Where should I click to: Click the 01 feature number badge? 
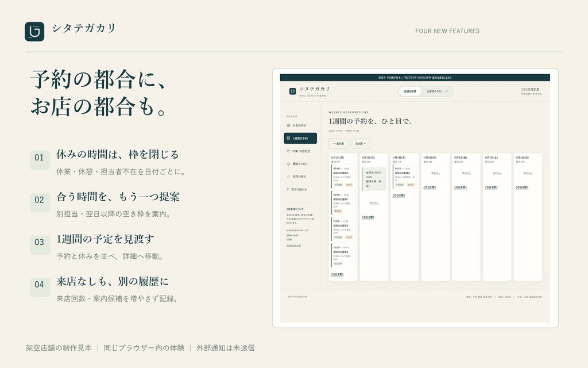coord(40,160)
